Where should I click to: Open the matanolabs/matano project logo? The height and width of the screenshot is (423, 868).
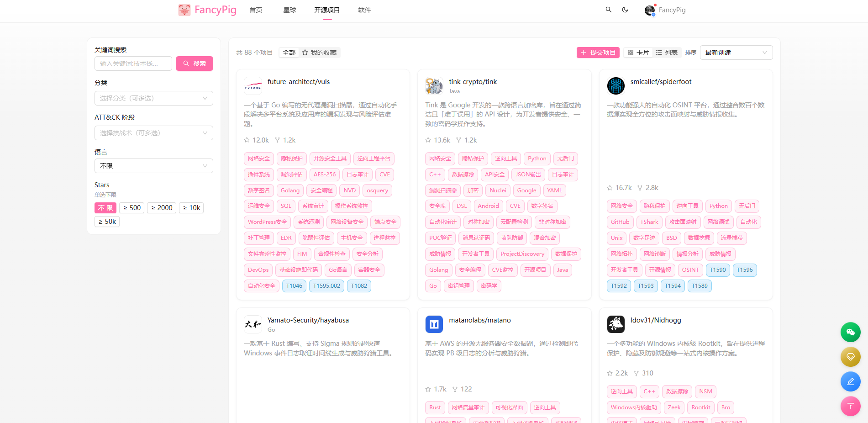434,324
